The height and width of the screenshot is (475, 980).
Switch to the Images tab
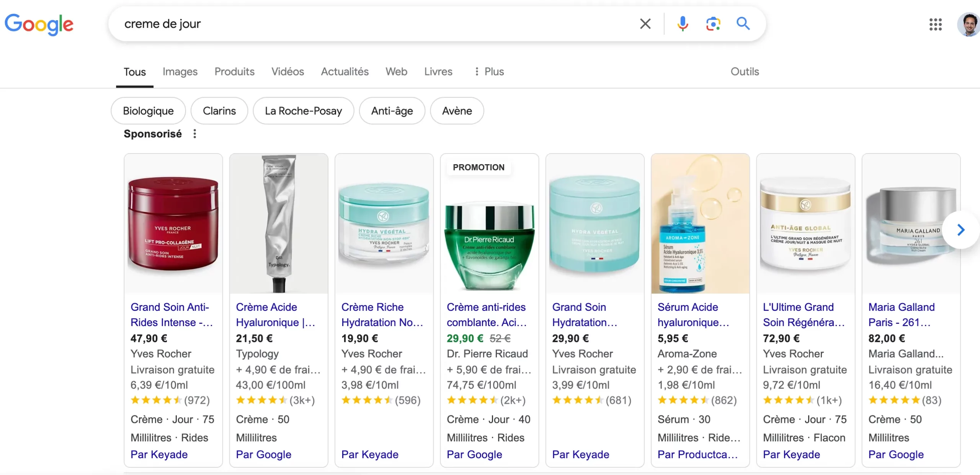[180, 72]
